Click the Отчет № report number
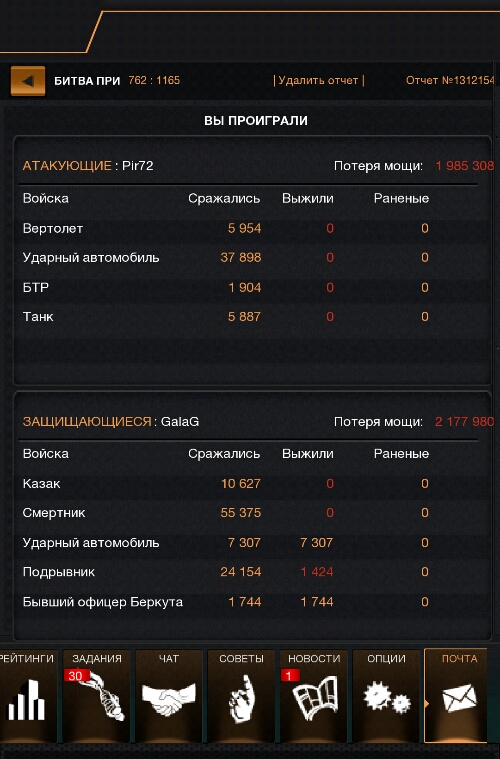This screenshot has height=759, width=500. [450, 80]
